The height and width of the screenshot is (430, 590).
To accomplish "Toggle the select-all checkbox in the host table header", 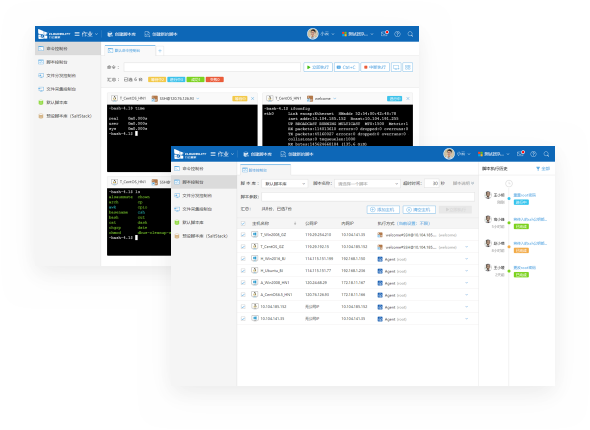I will pyautogui.click(x=243, y=223).
